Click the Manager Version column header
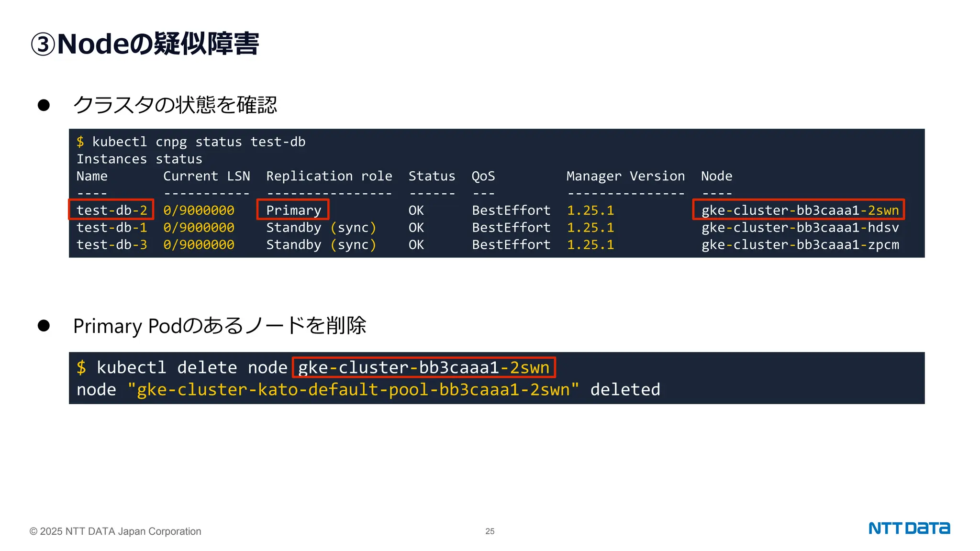This screenshot has height=551, width=980. [625, 176]
